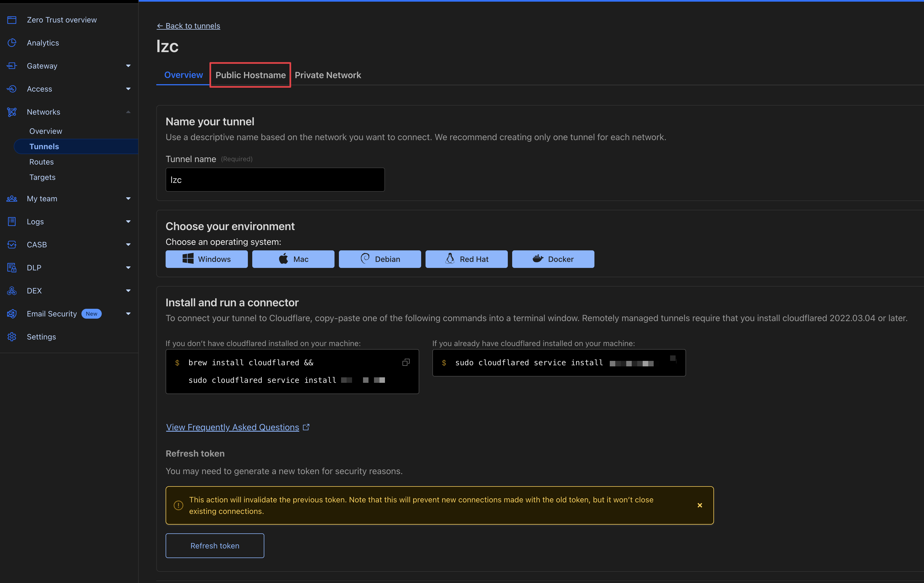Click the Refresh token button
The width and height of the screenshot is (924, 583).
(215, 546)
